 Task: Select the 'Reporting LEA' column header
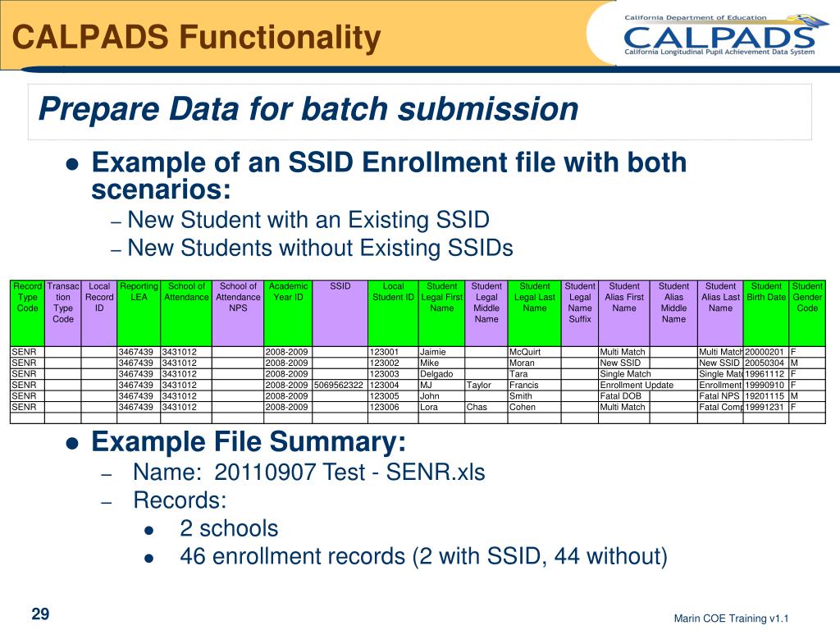[139, 313]
